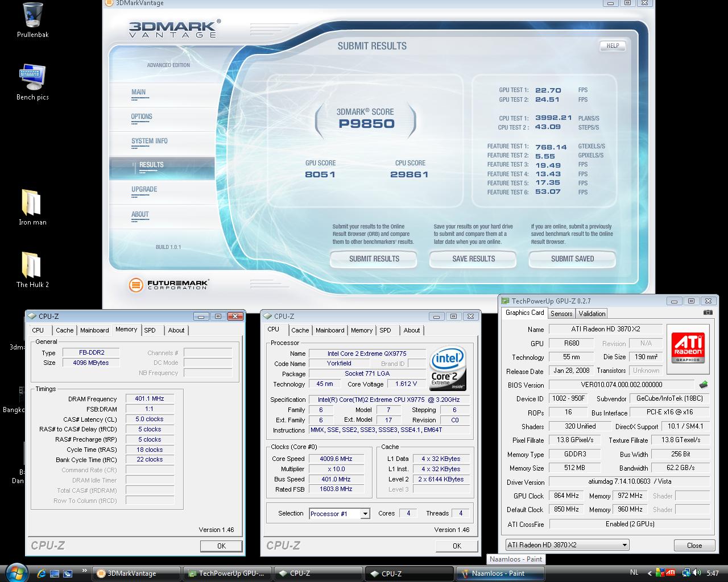
Task: Click SAVE RESULTS button
Action: pyautogui.click(x=473, y=259)
